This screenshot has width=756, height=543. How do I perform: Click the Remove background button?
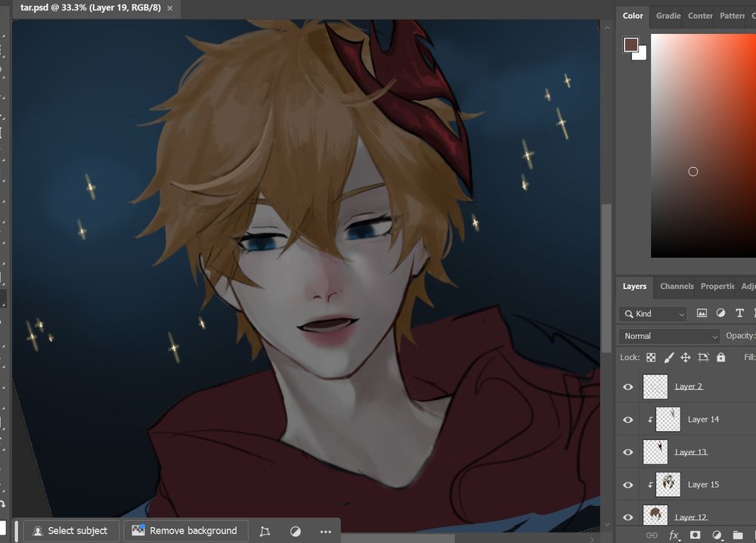pos(186,531)
